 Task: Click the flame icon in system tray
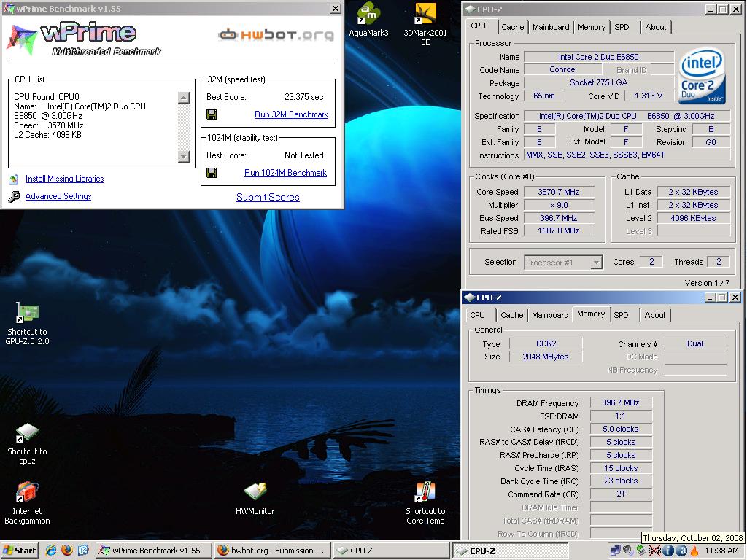(x=694, y=551)
